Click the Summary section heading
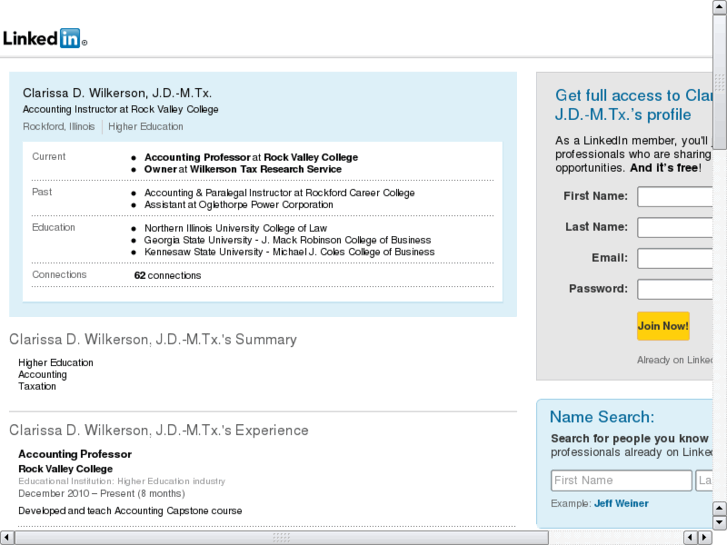 tap(153, 340)
